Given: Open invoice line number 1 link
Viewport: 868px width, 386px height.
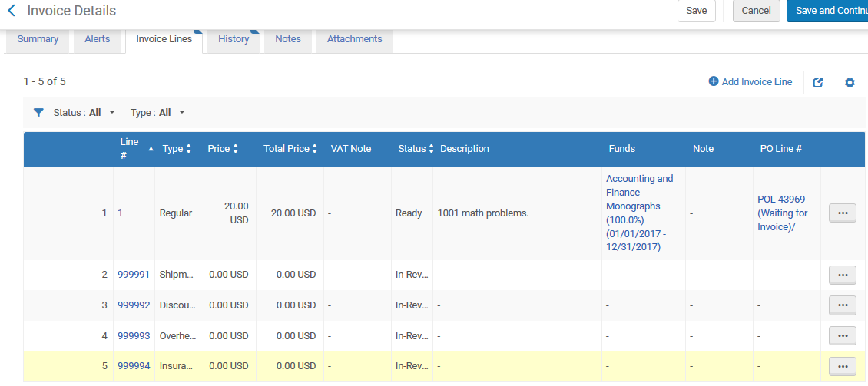Looking at the screenshot, I should pyautogui.click(x=120, y=213).
